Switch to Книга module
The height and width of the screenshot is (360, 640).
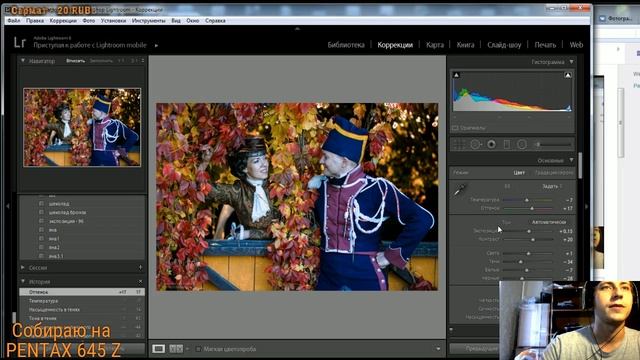click(465, 45)
